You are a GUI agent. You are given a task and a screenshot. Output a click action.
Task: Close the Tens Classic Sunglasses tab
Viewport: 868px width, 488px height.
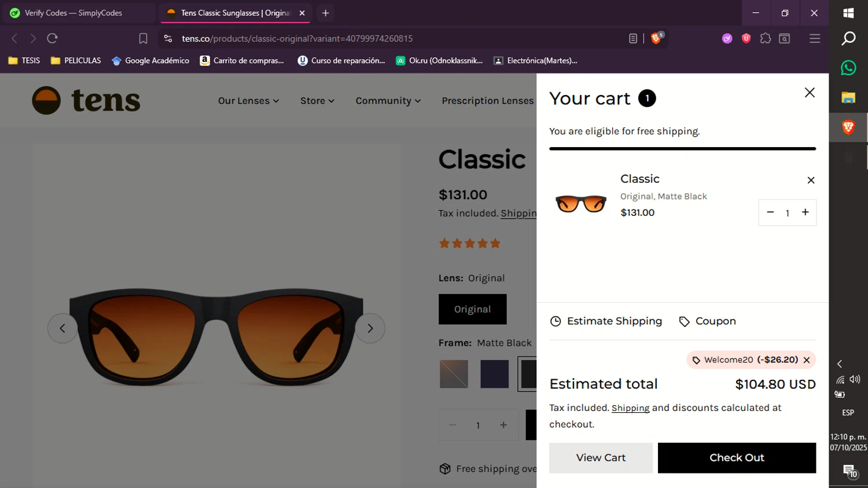[x=302, y=13]
